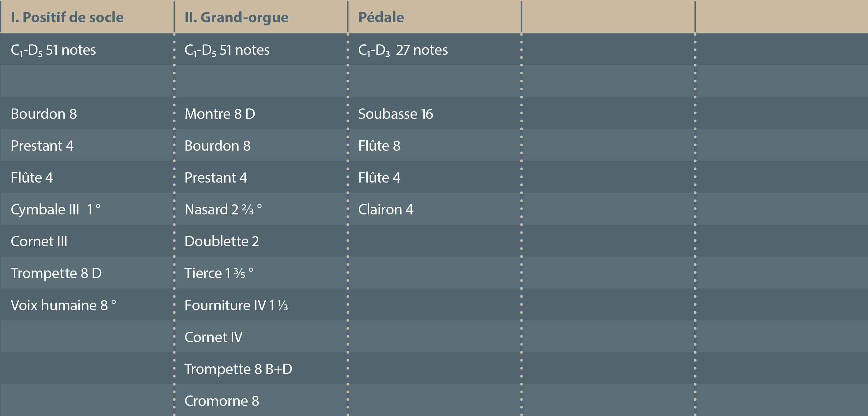This screenshot has height=416, width=868.
Task: Select the Pédale 'Flûte 8' stop
Action: [379, 146]
